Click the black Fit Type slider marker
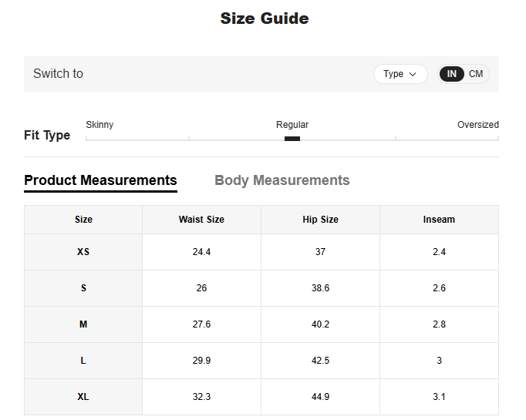This screenshot has height=420, width=526. pyautogui.click(x=292, y=139)
